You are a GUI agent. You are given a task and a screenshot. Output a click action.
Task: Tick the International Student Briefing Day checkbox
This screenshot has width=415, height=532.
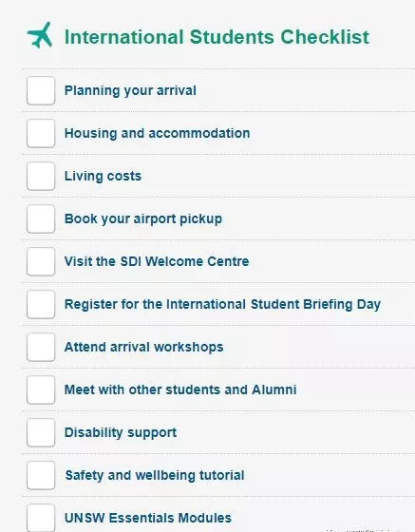click(x=41, y=304)
